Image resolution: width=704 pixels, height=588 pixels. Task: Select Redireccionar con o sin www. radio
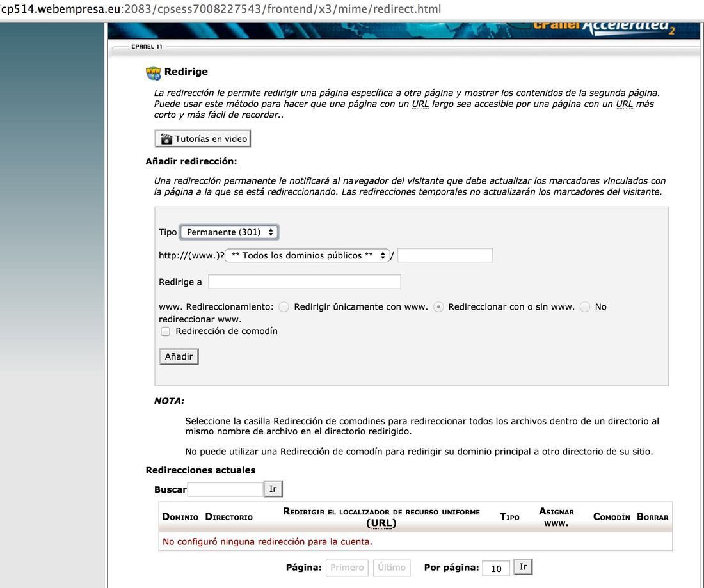438,307
